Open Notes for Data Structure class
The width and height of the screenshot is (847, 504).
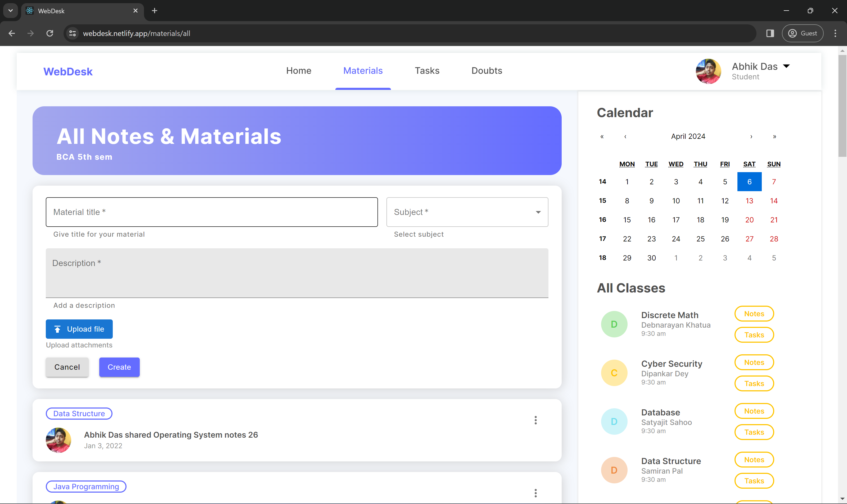(x=754, y=460)
